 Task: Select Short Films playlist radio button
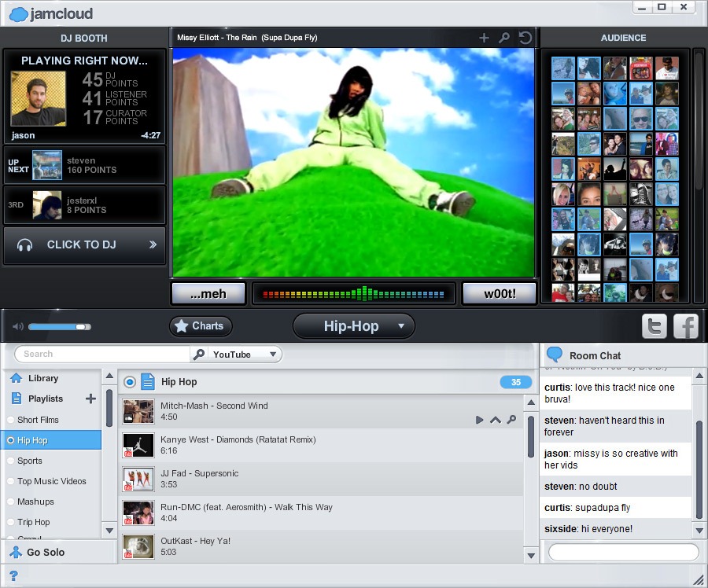point(11,420)
